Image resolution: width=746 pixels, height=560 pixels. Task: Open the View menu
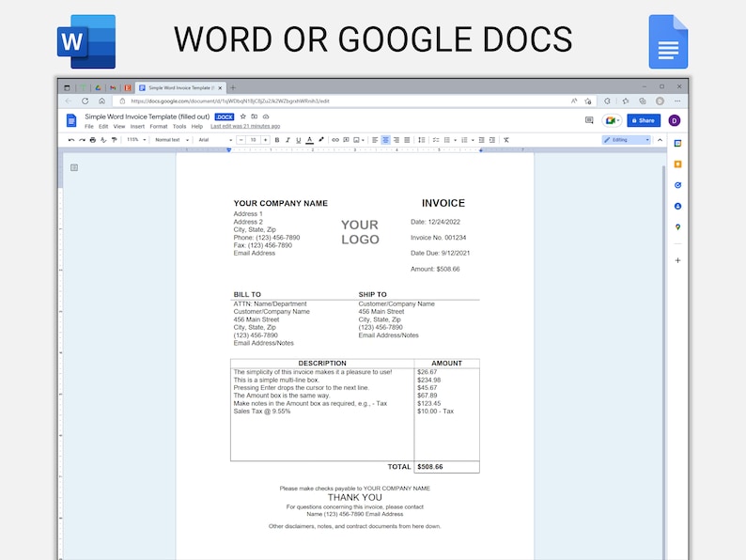pyautogui.click(x=119, y=127)
